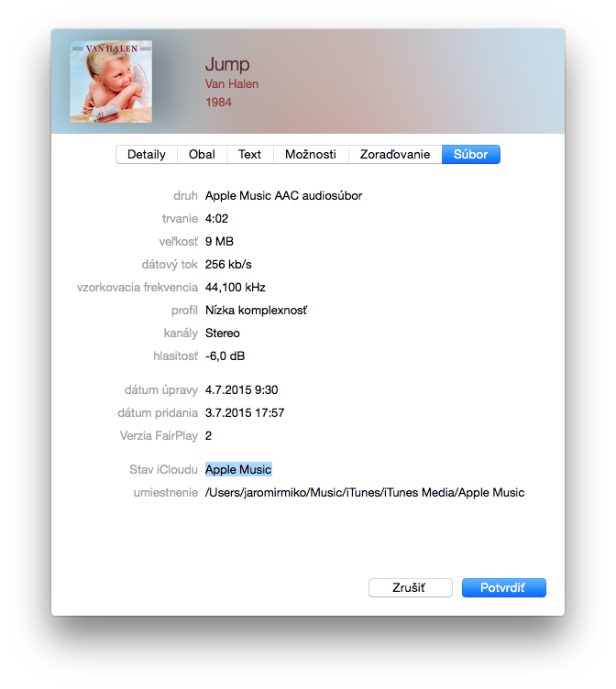Click the label druh

185,195
